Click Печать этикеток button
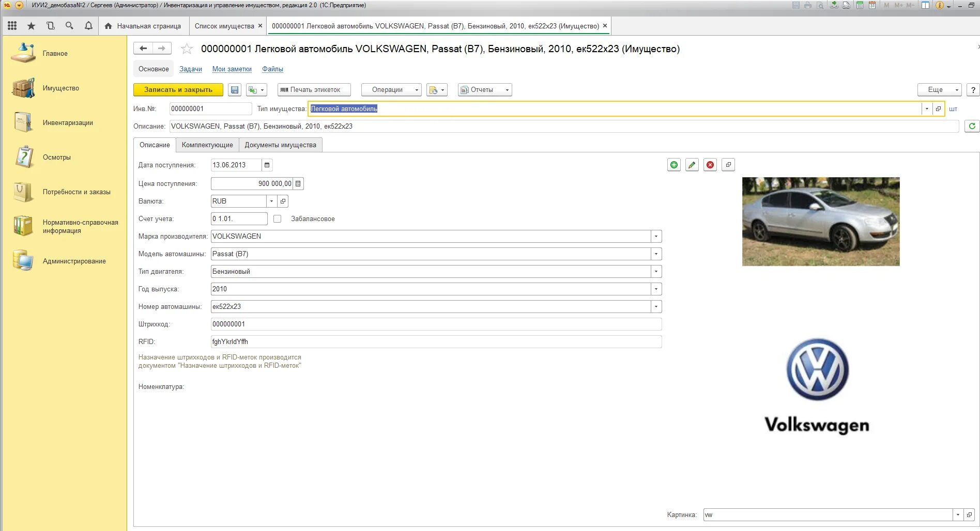Screen dimensions: 980x531 tap(314, 90)
